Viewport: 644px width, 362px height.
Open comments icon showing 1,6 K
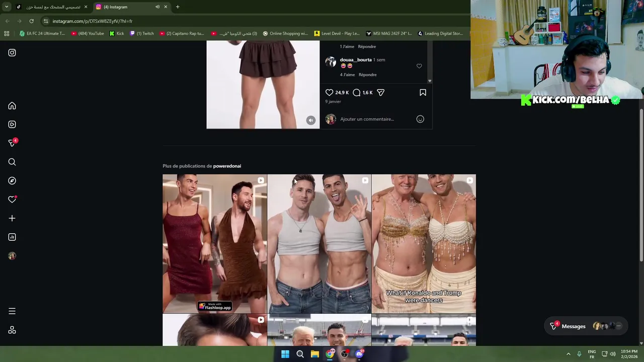point(357,93)
